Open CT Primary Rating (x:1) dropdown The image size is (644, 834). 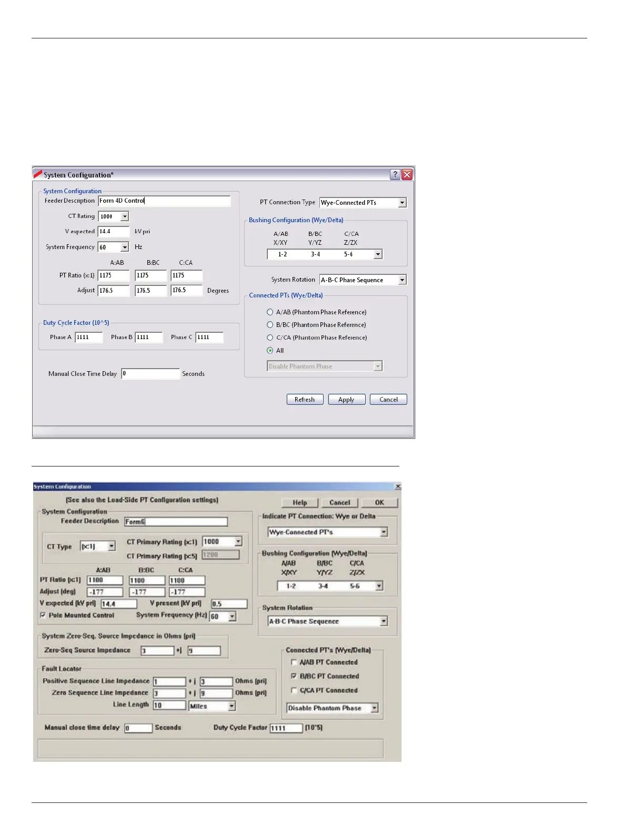tap(238, 542)
